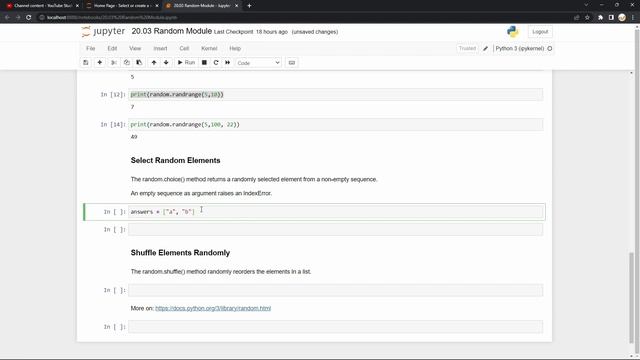Click the empty cell under Shuffle Elements Randomly

pyautogui.click(x=336, y=290)
